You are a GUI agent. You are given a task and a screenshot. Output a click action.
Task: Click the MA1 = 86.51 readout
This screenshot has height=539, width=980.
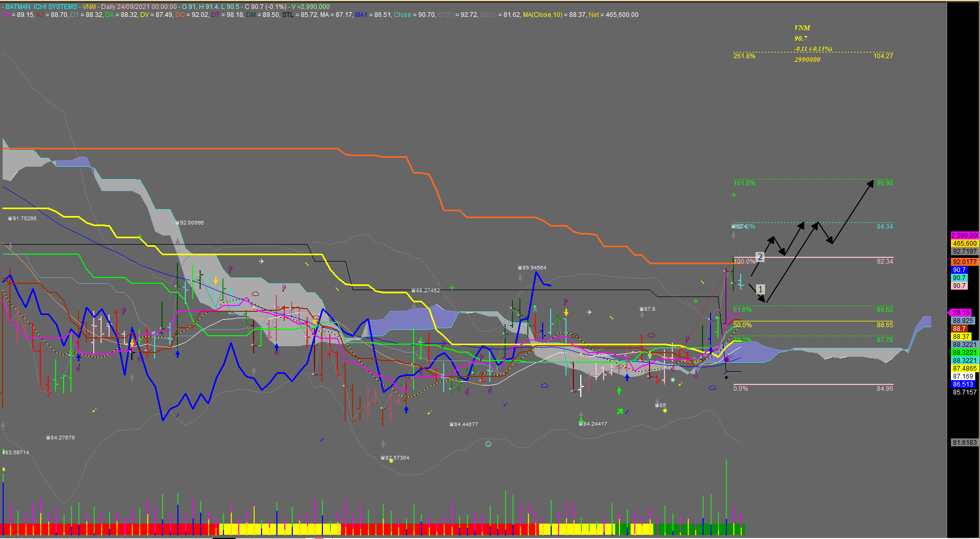pyautogui.click(x=373, y=15)
